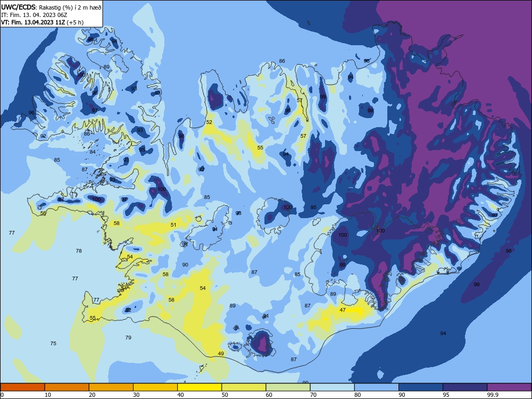Choose the 30–40 golden legend swatch
The width and height of the screenshot is (532, 399).
155,387
